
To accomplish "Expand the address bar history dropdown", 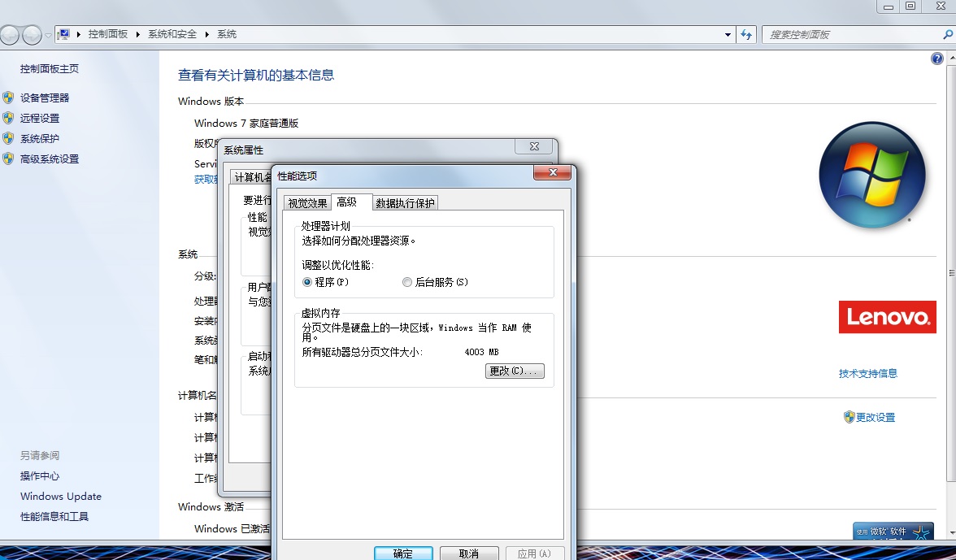I will [x=728, y=34].
